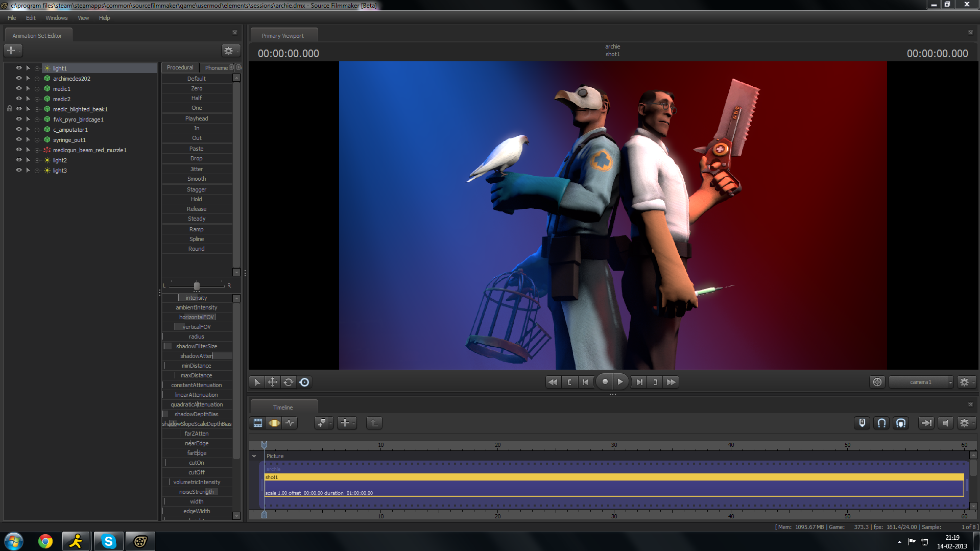Collapse the Picture track in timeline
The width and height of the screenshot is (980, 551).
tap(254, 456)
